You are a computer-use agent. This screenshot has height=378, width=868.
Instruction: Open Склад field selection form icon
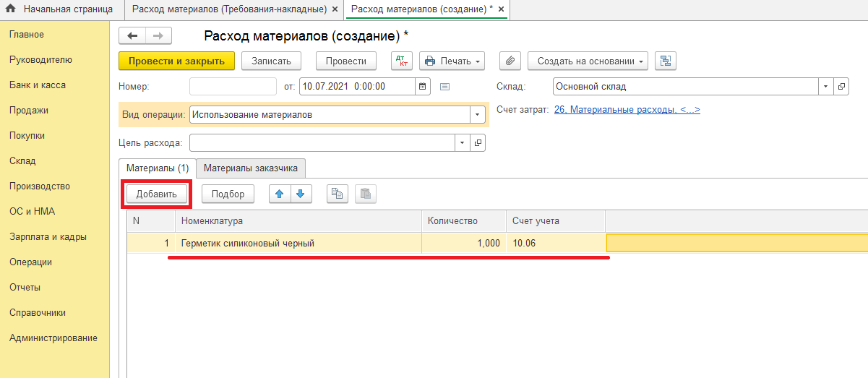(x=842, y=87)
